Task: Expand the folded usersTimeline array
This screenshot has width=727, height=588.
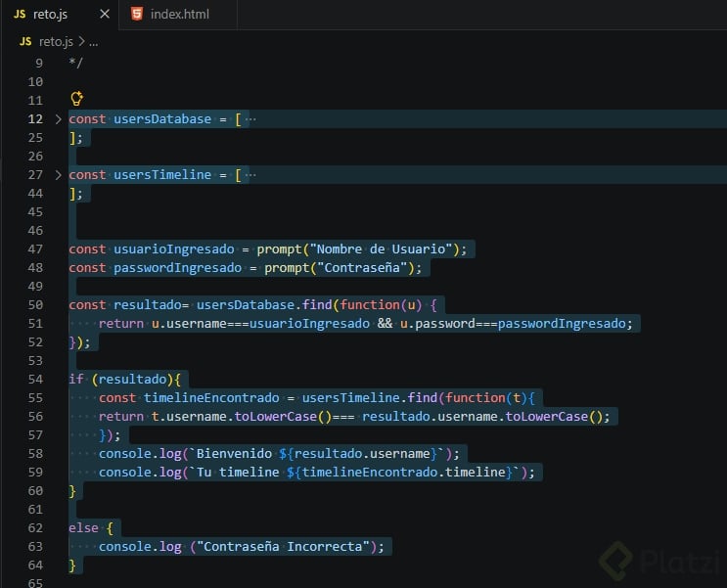Action: 58,175
